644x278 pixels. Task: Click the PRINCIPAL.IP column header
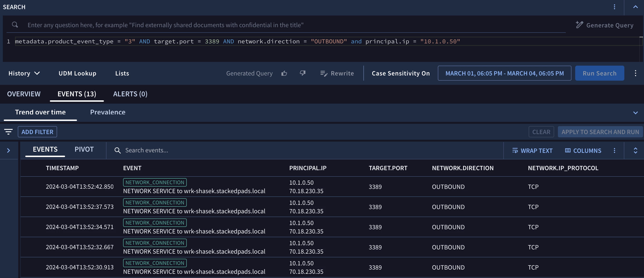click(x=308, y=168)
